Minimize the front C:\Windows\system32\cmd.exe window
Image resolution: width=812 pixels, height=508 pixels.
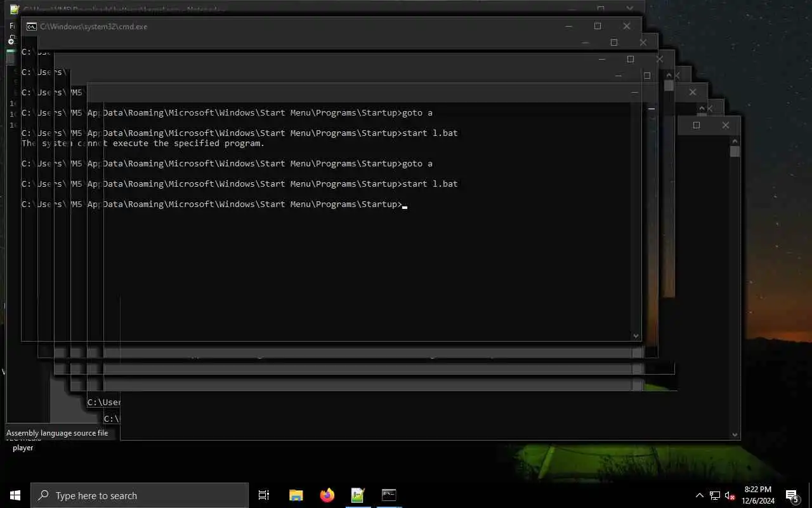pyautogui.click(x=568, y=26)
